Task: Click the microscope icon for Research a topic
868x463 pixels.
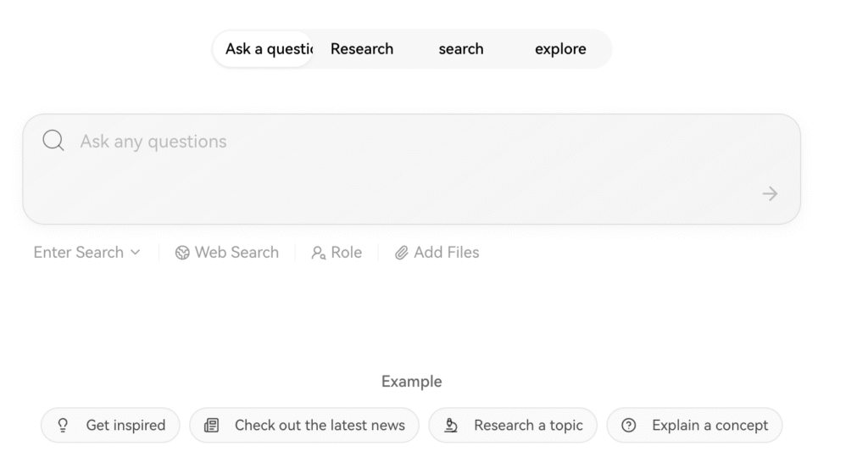Action: (451, 426)
